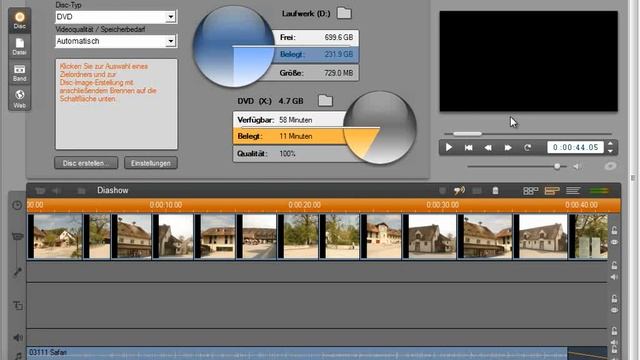The width and height of the screenshot is (640, 360).
Task: Lock the sound effects track
Action: (614, 331)
